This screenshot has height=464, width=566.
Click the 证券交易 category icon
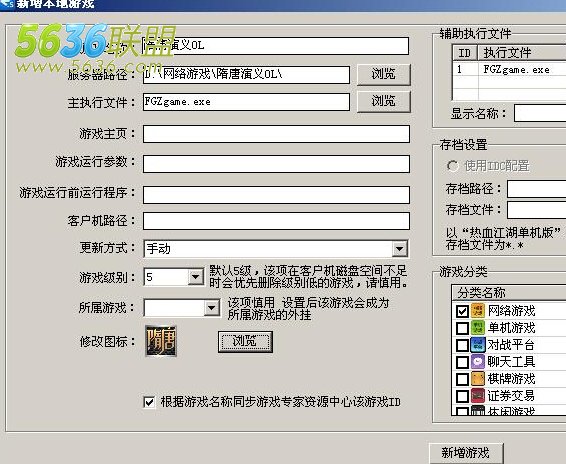tap(478, 396)
